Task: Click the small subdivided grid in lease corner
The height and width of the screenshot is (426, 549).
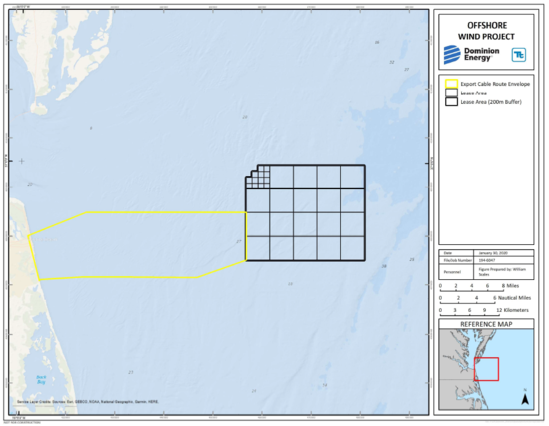Action: [x=258, y=177]
